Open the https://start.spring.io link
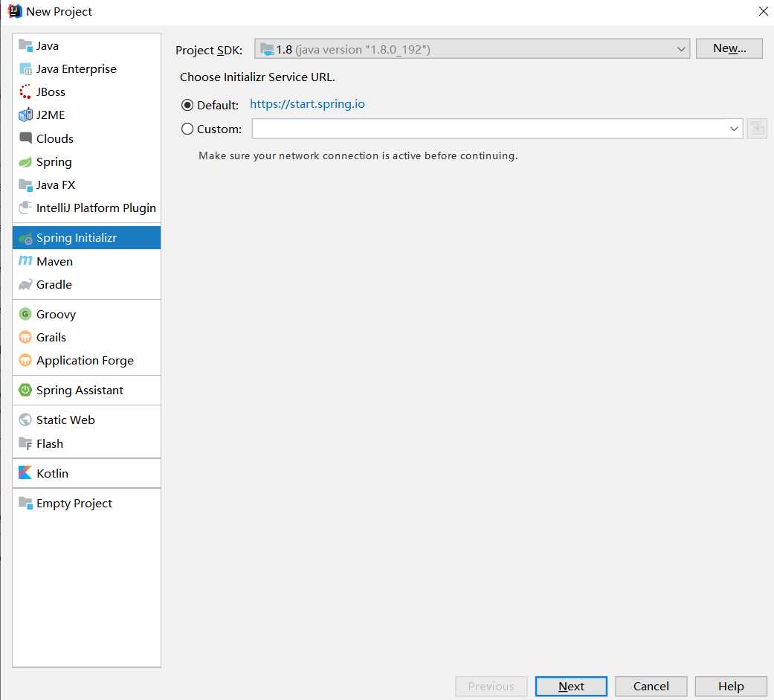 click(307, 104)
